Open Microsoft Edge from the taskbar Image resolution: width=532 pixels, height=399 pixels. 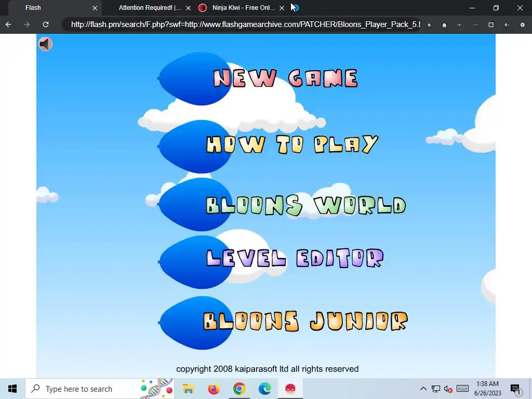(x=264, y=389)
